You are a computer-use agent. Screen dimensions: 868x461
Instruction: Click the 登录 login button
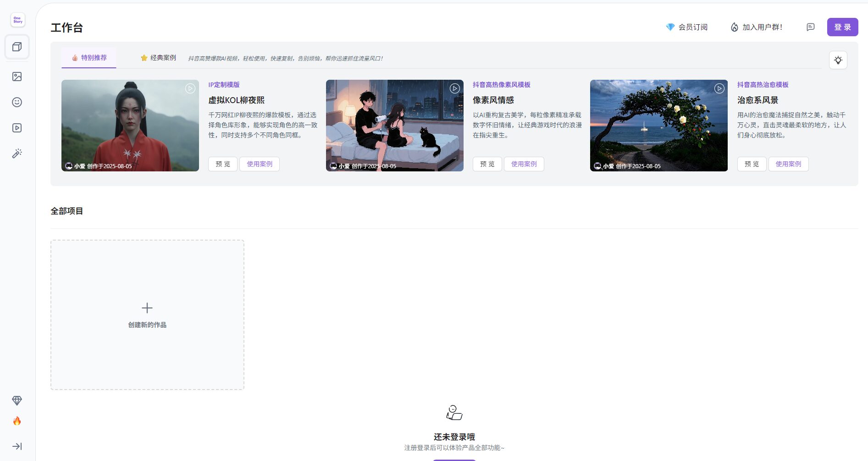coord(843,27)
